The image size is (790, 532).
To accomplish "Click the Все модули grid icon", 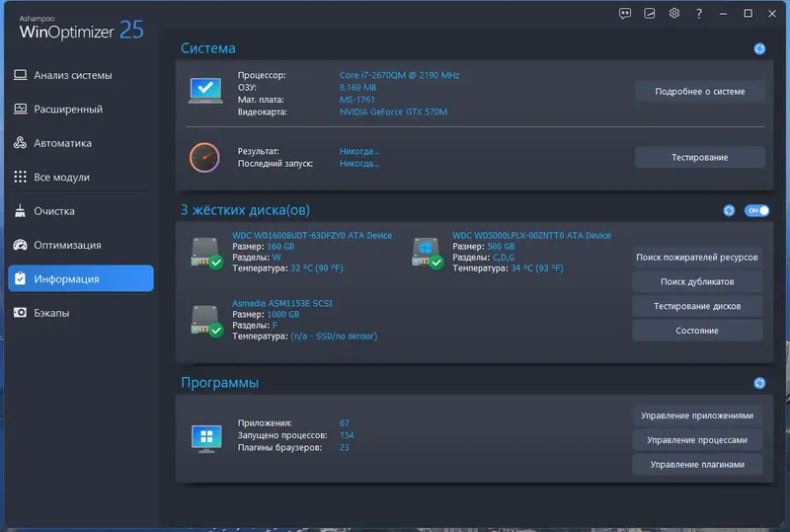I will [x=20, y=177].
